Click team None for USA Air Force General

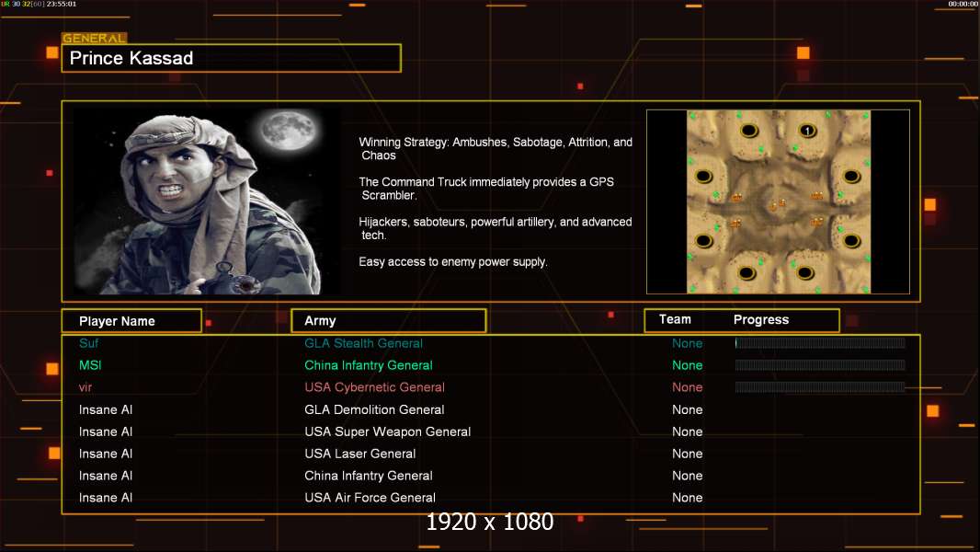click(x=687, y=498)
